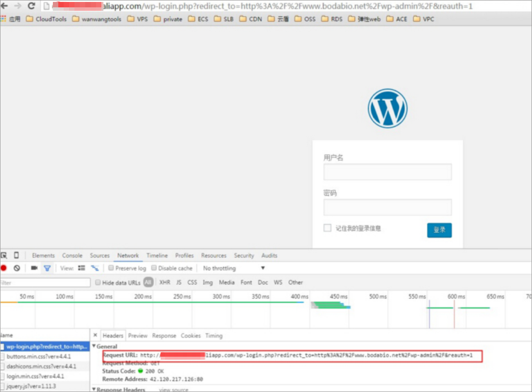Click the apps grid icon in bookmarks bar

tap(3, 19)
